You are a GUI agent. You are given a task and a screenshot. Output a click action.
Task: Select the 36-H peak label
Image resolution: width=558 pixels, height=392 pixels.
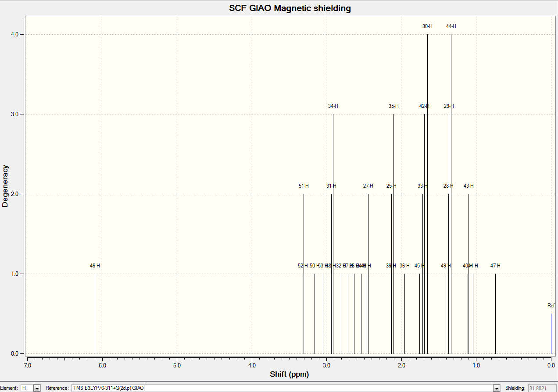[404, 266]
